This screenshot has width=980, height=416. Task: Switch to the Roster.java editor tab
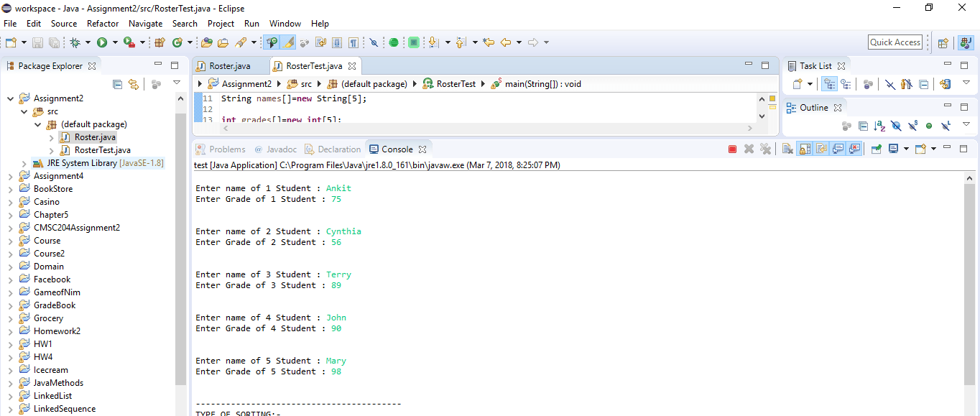pyautogui.click(x=230, y=66)
